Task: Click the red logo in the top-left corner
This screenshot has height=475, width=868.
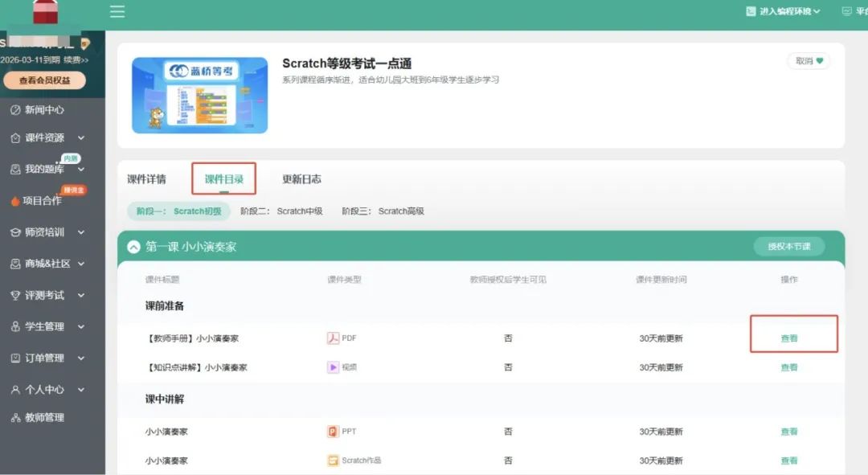Action: coord(45,11)
